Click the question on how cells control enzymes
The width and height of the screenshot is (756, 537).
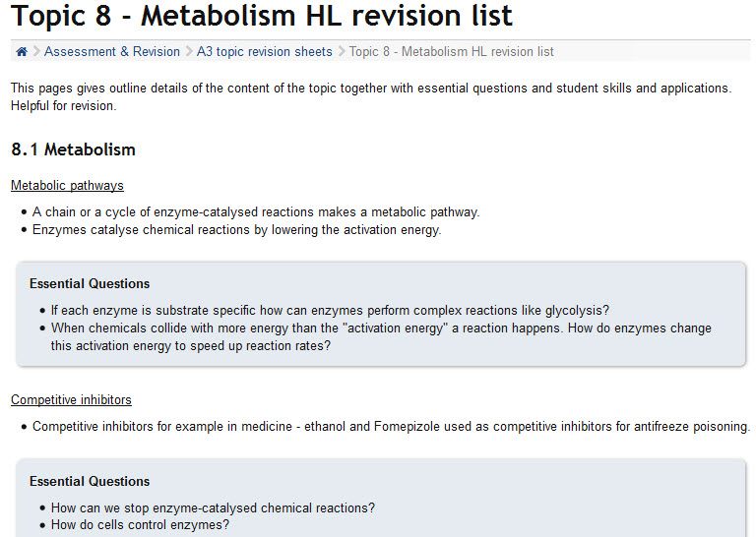tap(140, 525)
